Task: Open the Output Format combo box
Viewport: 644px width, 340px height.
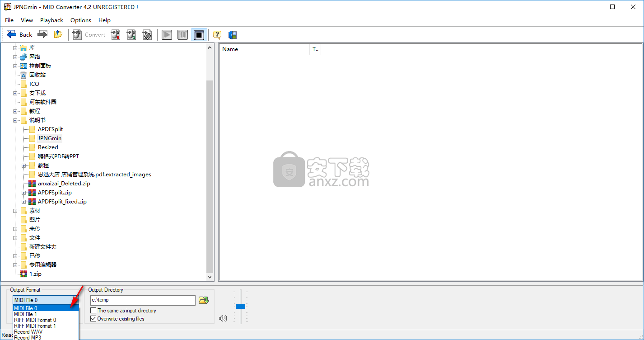Action: pos(46,300)
